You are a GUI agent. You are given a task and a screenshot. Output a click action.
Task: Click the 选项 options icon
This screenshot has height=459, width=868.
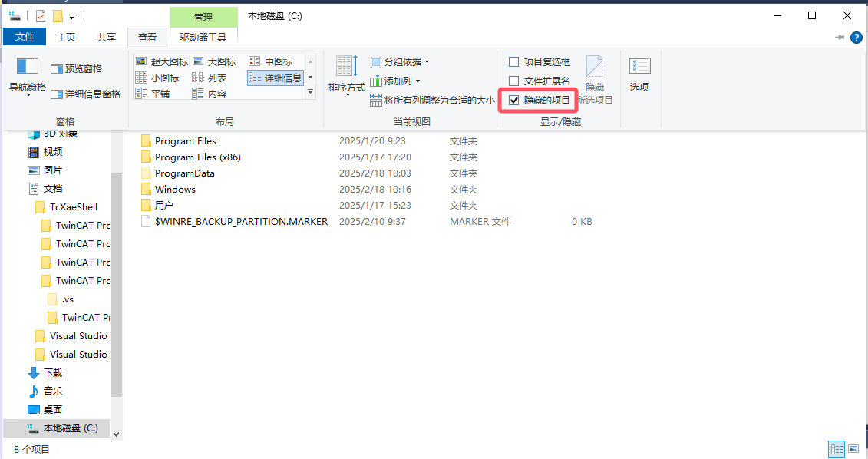639,74
